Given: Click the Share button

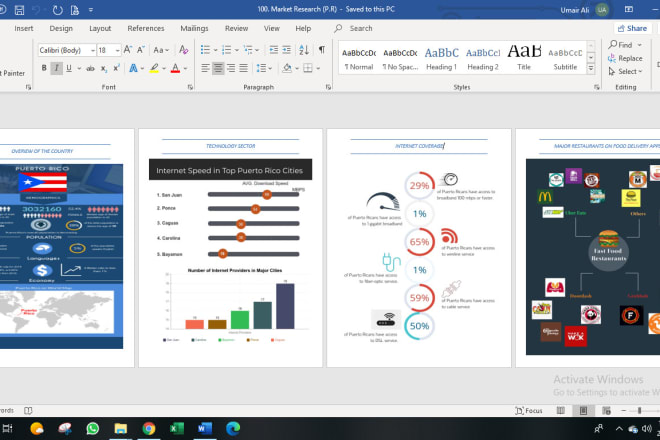Looking at the screenshot, I should [633, 28].
